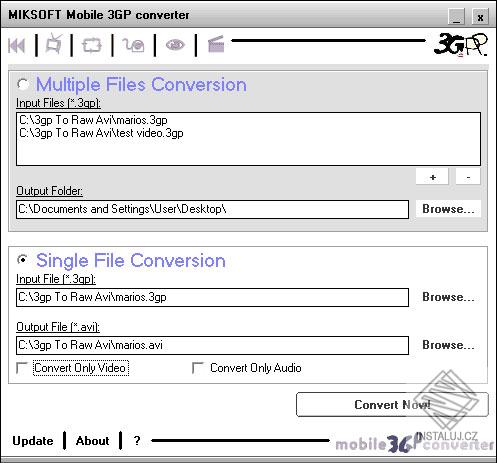Click the clapperboard toolbar icon
The height and width of the screenshot is (463, 497).
(216, 45)
